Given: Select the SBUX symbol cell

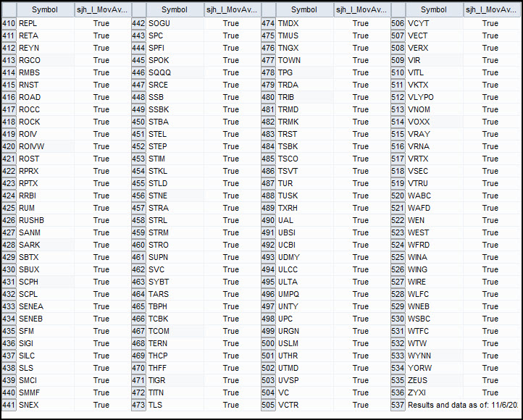Looking at the screenshot, I should [x=46, y=269].
